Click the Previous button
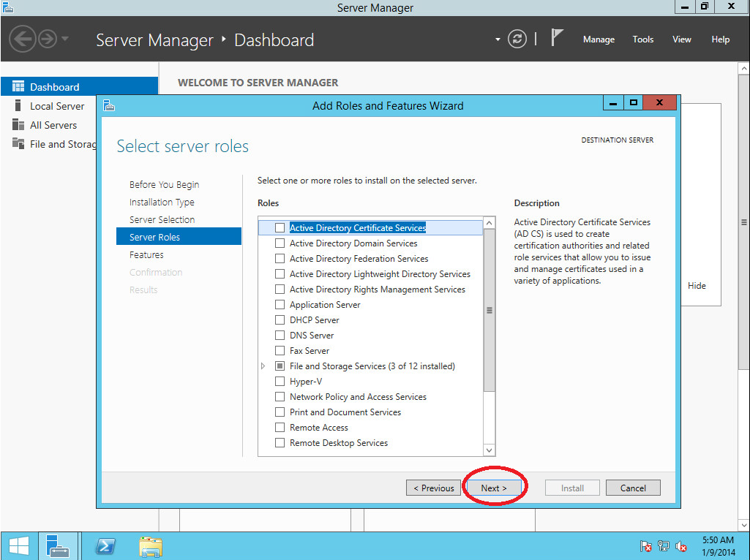 pyautogui.click(x=433, y=488)
